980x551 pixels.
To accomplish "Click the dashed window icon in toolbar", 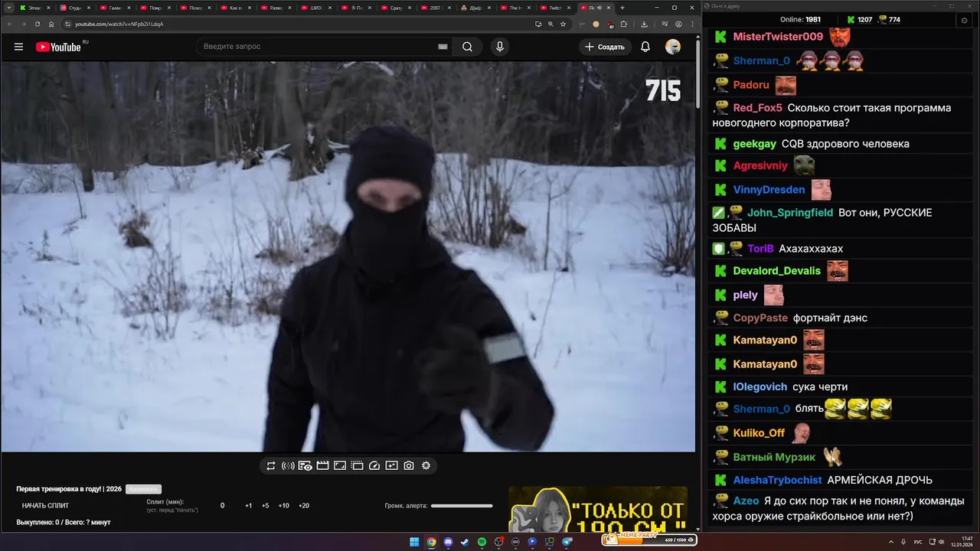I will [x=357, y=465].
